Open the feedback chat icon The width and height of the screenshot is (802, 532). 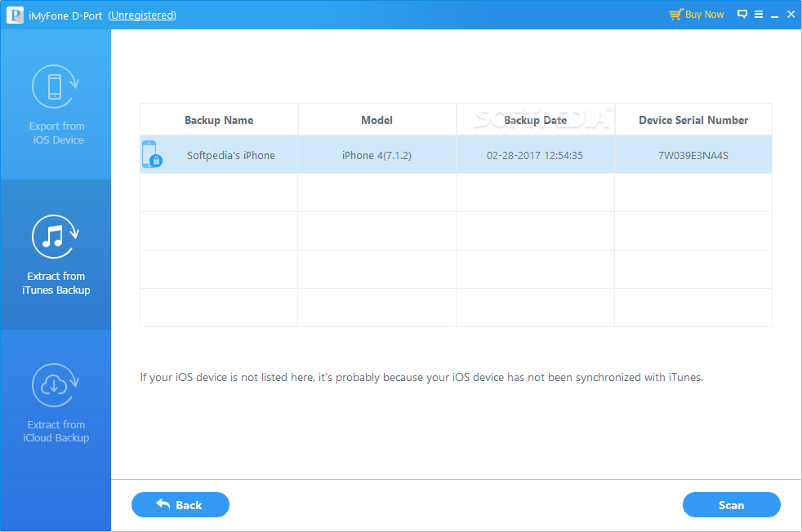pos(742,15)
